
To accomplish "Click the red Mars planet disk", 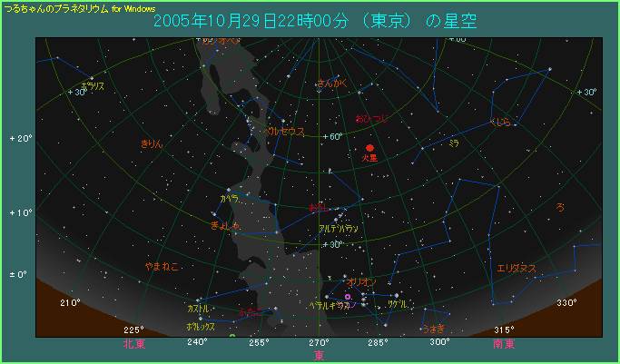I will [x=369, y=147].
